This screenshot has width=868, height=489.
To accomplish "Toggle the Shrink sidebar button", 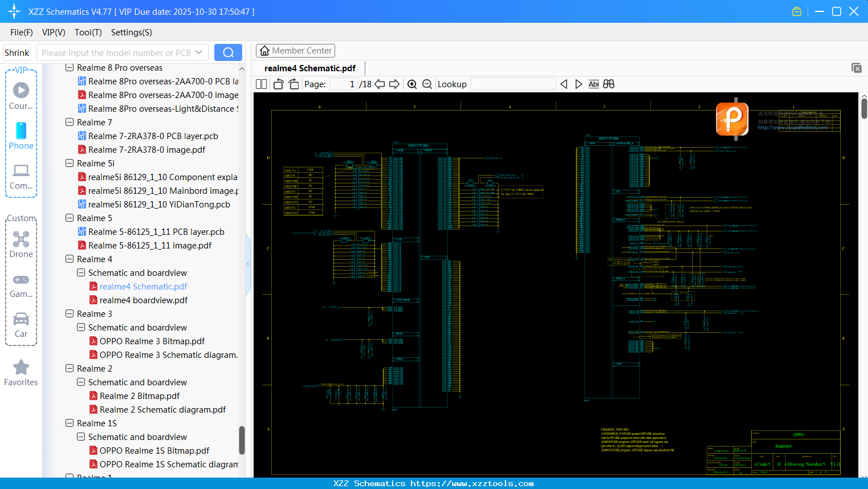I will pos(17,52).
